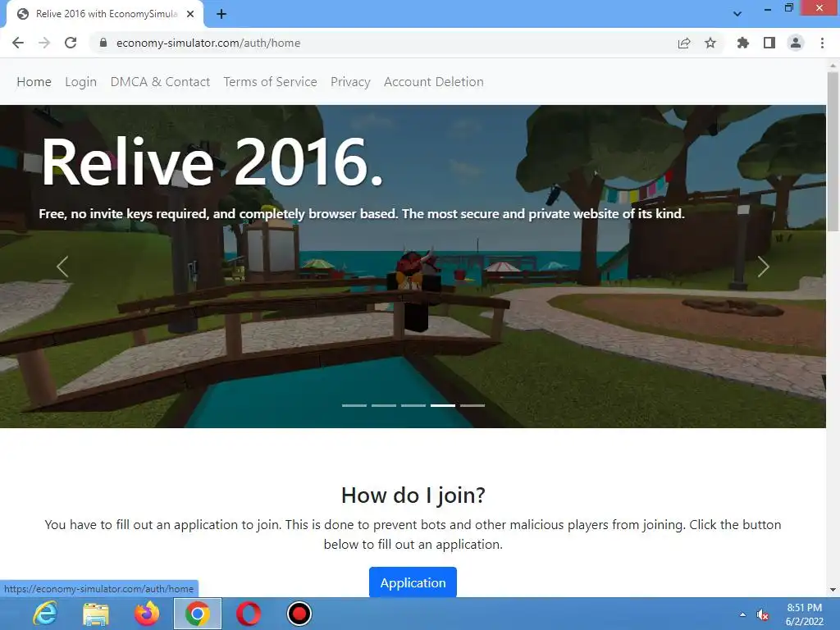Open Terms of Service page
840x630 pixels.
(270, 82)
